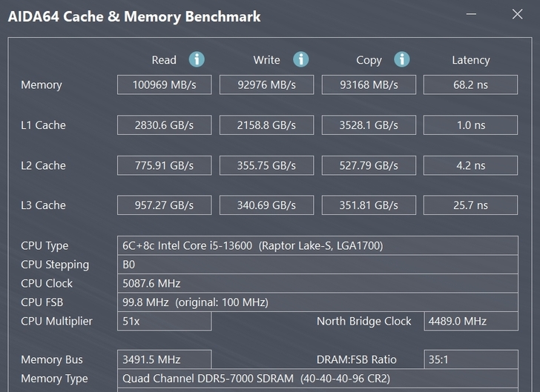The height and width of the screenshot is (392, 540).
Task: Click the Memory Copy value 93168 MB/s
Action: click(369, 84)
